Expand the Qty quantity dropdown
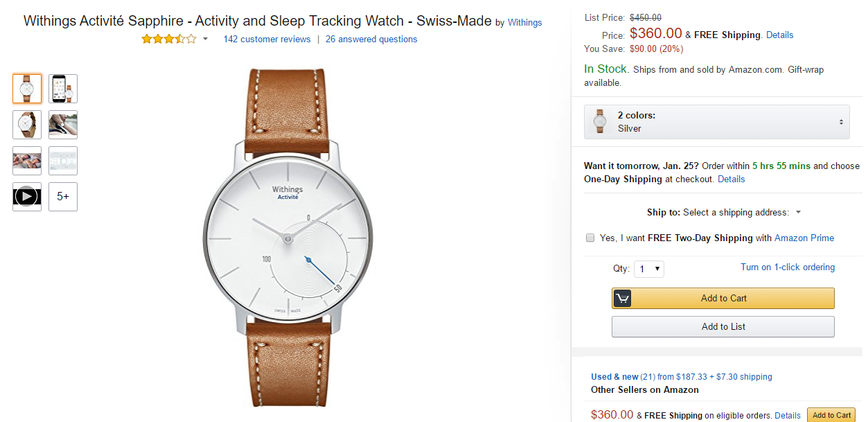 click(x=648, y=269)
